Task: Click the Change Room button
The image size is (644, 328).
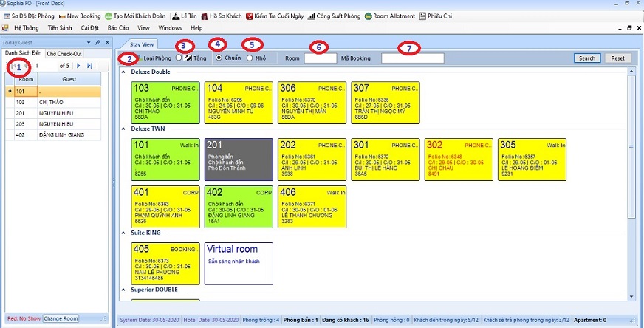Action: [61, 318]
